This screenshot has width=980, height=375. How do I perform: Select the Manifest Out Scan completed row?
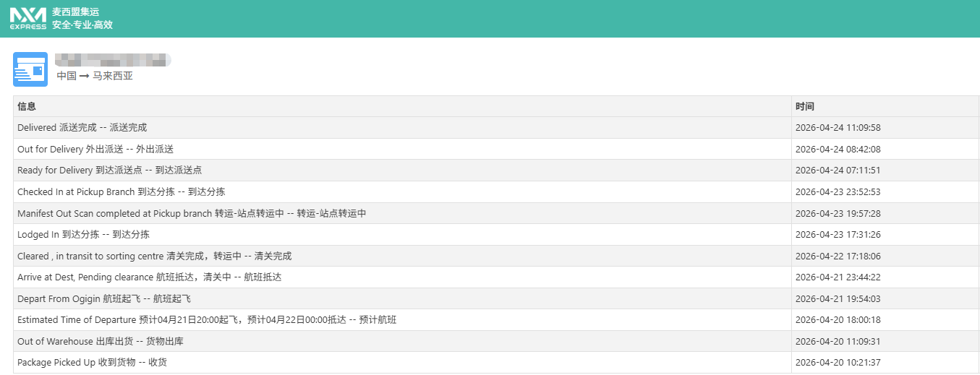pos(192,213)
